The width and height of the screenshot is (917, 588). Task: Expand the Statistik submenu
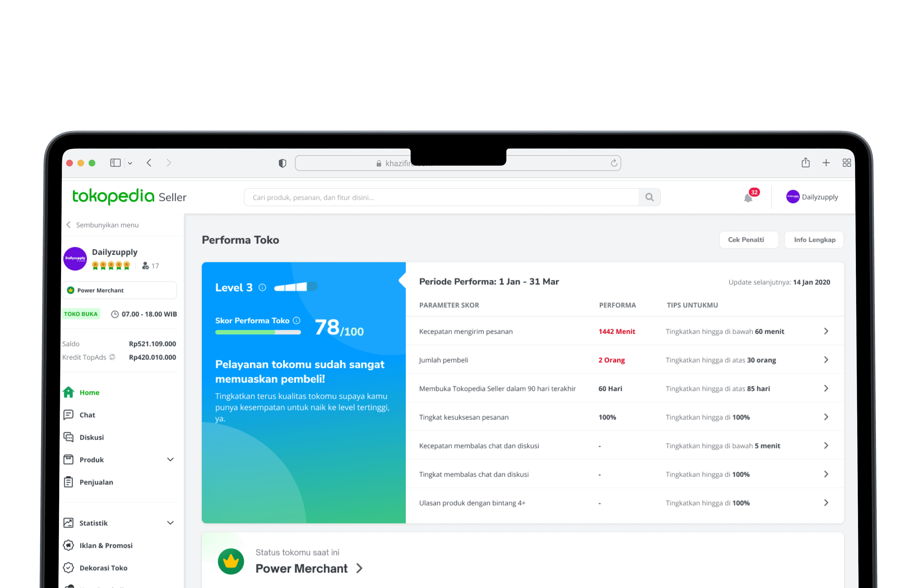point(170,523)
